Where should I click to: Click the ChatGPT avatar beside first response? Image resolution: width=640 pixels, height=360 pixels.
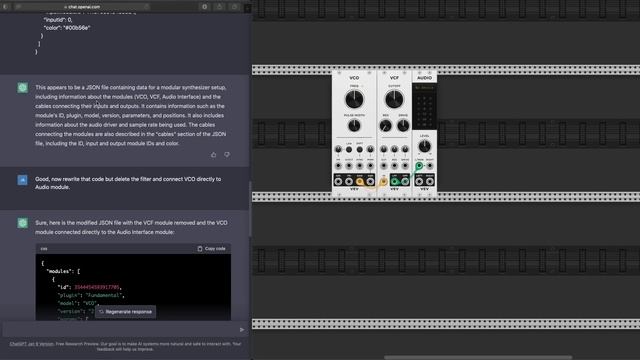point(22,88)
